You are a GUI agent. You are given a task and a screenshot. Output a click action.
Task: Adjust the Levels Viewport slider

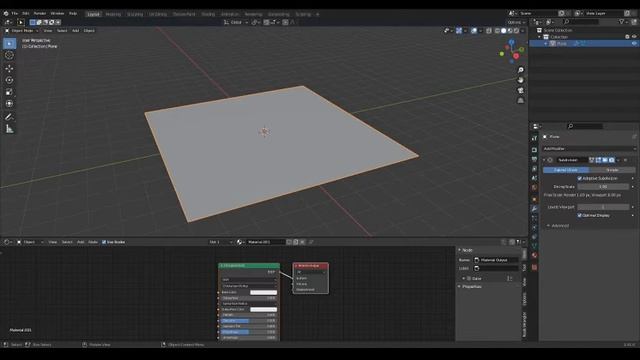(x=603, y=207)
